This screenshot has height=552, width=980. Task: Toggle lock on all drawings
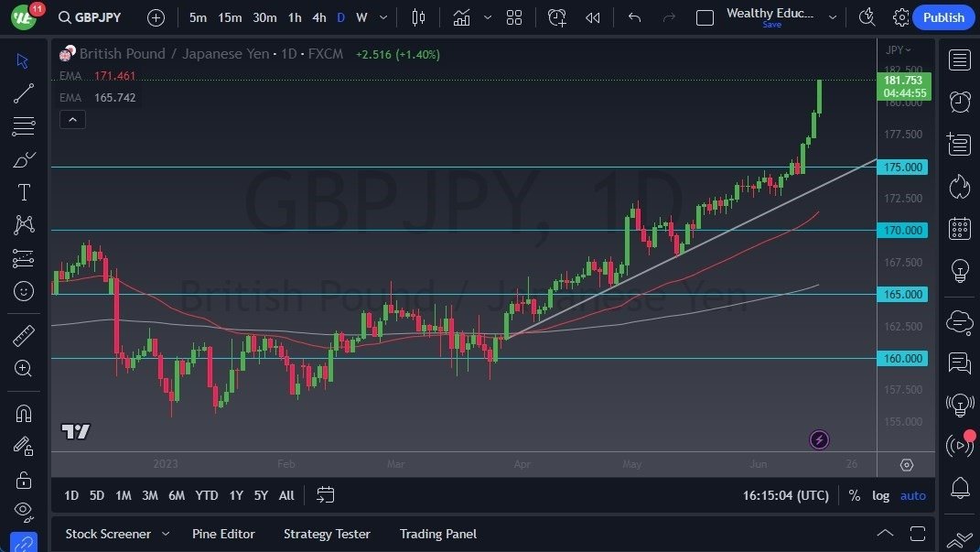click(x=23, y=479)
